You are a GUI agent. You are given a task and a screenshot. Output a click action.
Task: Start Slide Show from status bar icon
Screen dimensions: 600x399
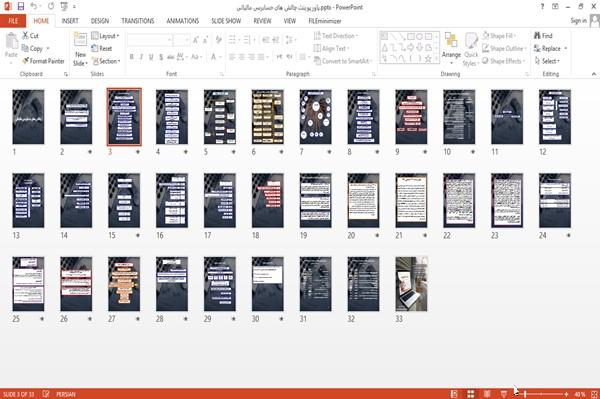[504, 394]
